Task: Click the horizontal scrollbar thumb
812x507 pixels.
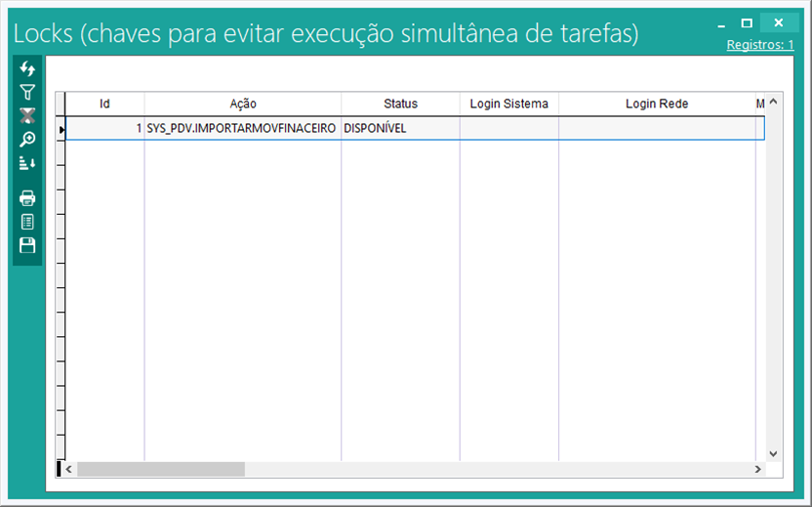Action: click(x=161, y=469)
